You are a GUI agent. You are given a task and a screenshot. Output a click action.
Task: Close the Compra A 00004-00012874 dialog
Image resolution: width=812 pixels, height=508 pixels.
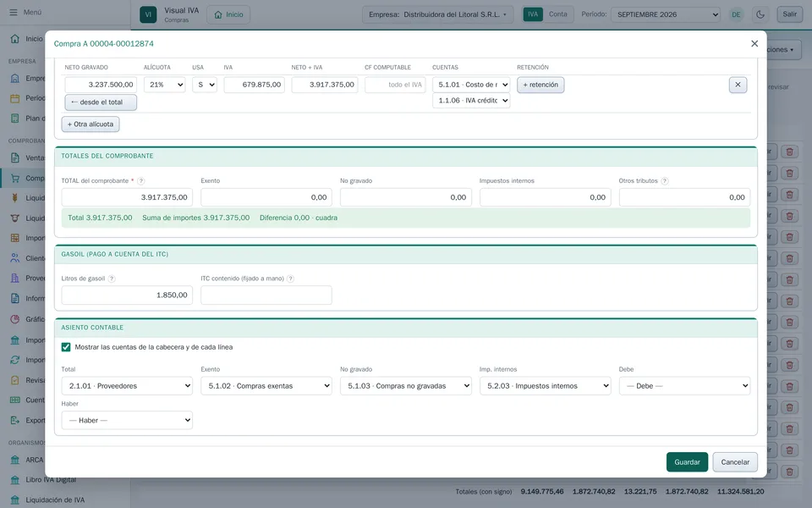pyautogui.click(x=754, y=43)
